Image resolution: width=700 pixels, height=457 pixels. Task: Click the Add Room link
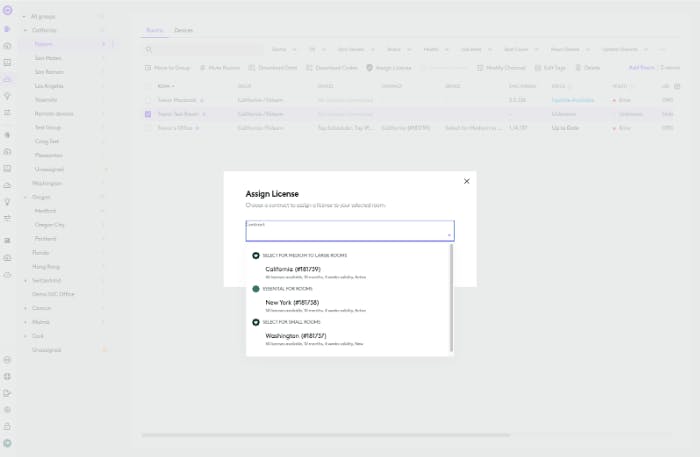[x=640, y=68]
